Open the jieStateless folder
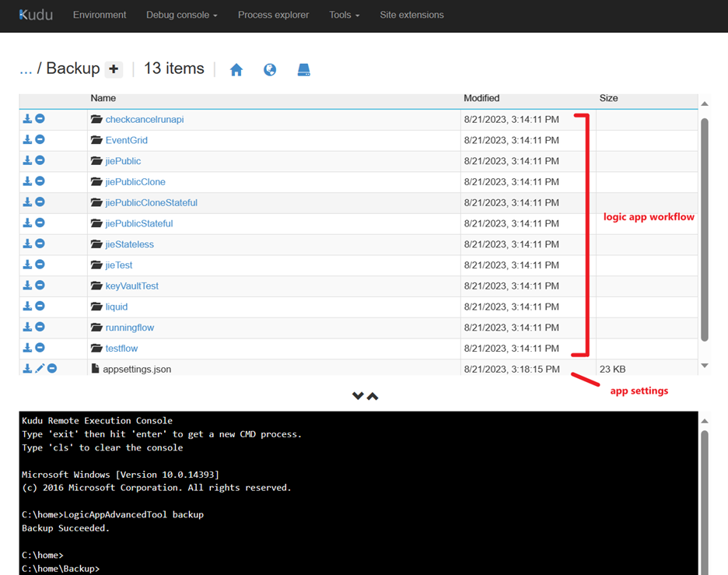The width and height of the screenshot is (728, 575). (130, 244)
